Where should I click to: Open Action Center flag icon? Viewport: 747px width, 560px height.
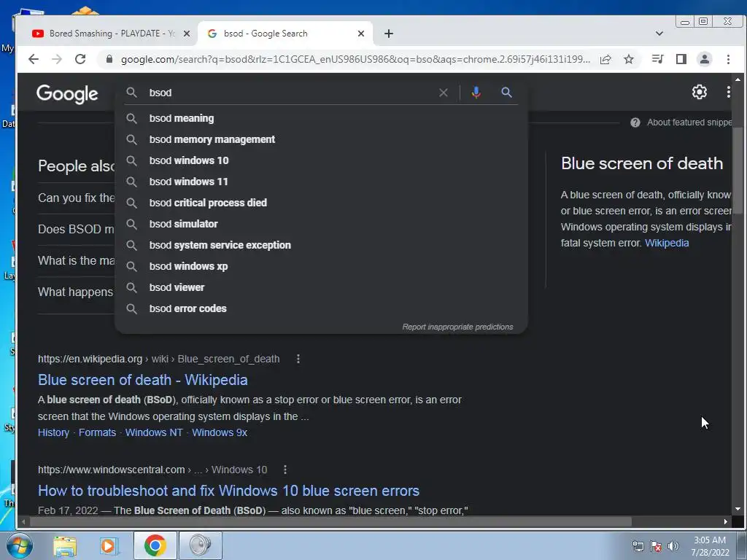(x=656, y=546)
